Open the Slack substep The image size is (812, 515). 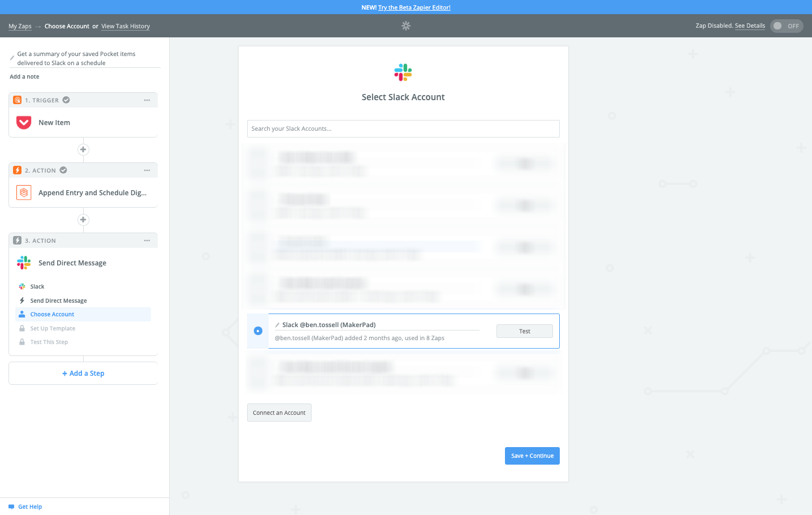click(x=83, y=286)
